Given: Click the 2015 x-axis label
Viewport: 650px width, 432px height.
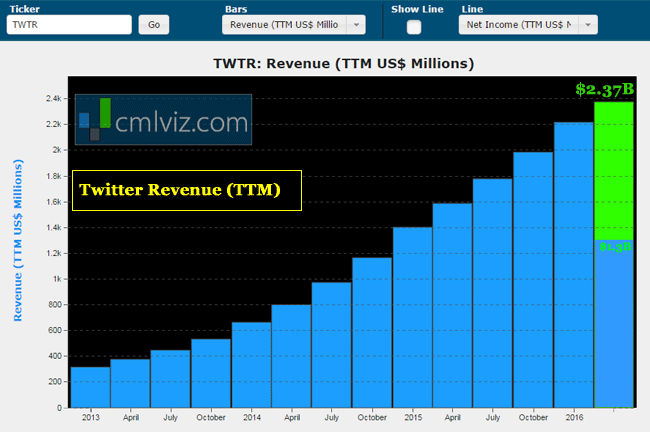Looking at the screenshot, I should (x=413, y=417).
